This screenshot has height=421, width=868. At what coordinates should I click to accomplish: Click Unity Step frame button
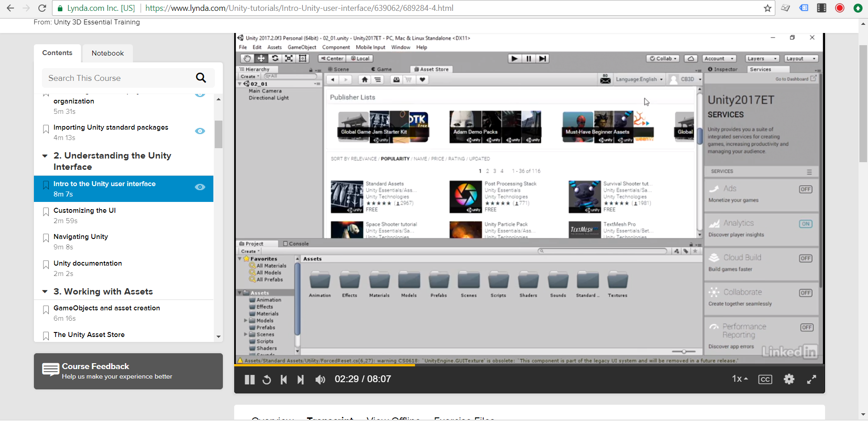[543, 58]
